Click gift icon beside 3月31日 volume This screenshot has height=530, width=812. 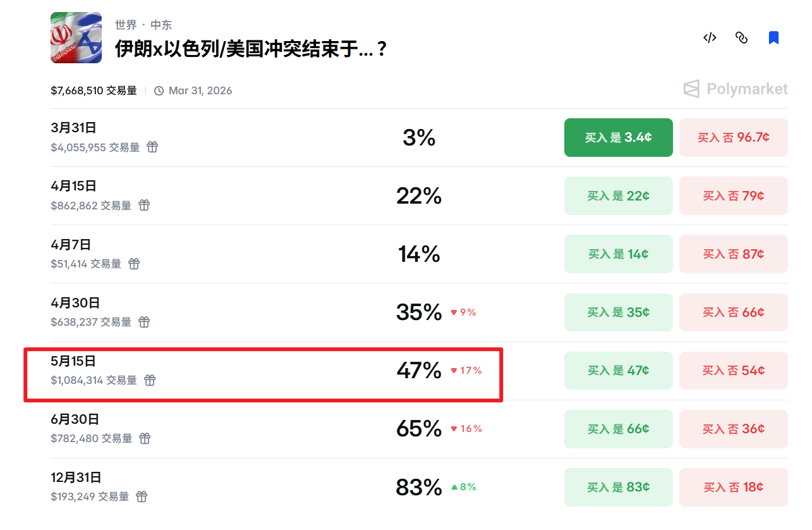152,147
